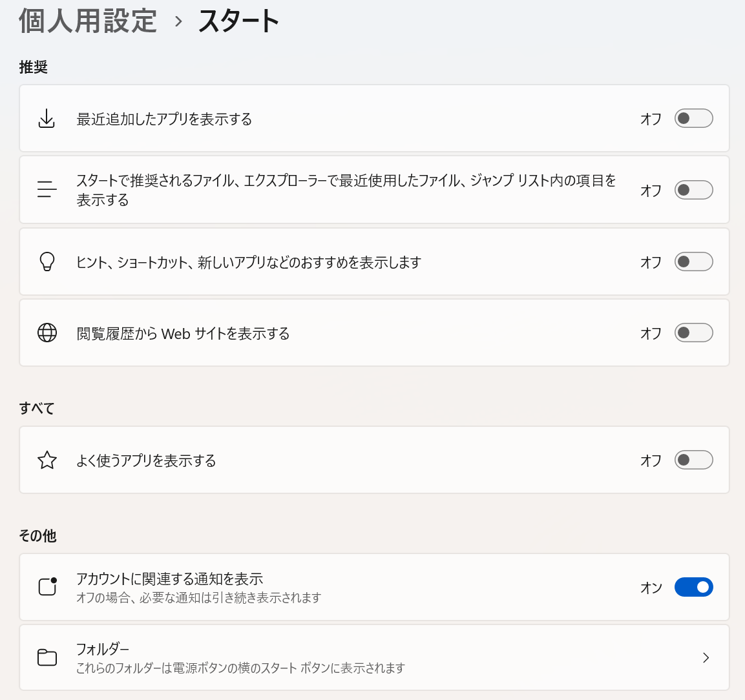This screenshot has height=700, width=745.
Task: Enable 閲覧履歴から Web サイトを表示する toggle
Action: pos(694,333)
